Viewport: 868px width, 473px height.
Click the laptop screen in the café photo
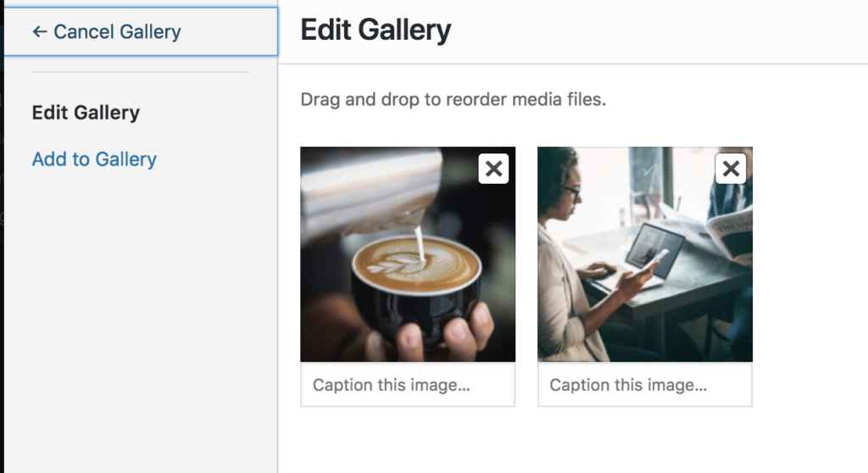pos(654,246)
